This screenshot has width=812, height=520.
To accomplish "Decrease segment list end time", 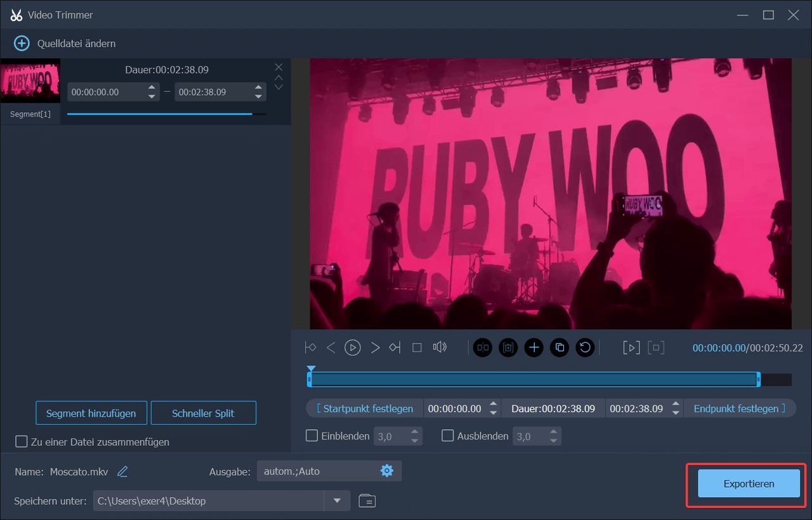I will coord(258,96).
